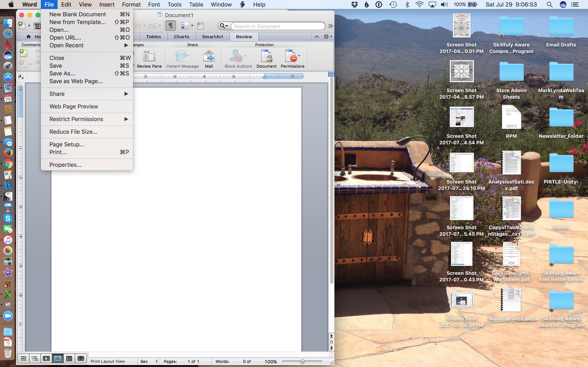The height and width of the screenshot is (367, 588).
Task: Open the toolbox icon in toolbar
Action: [x=200, y=26]
